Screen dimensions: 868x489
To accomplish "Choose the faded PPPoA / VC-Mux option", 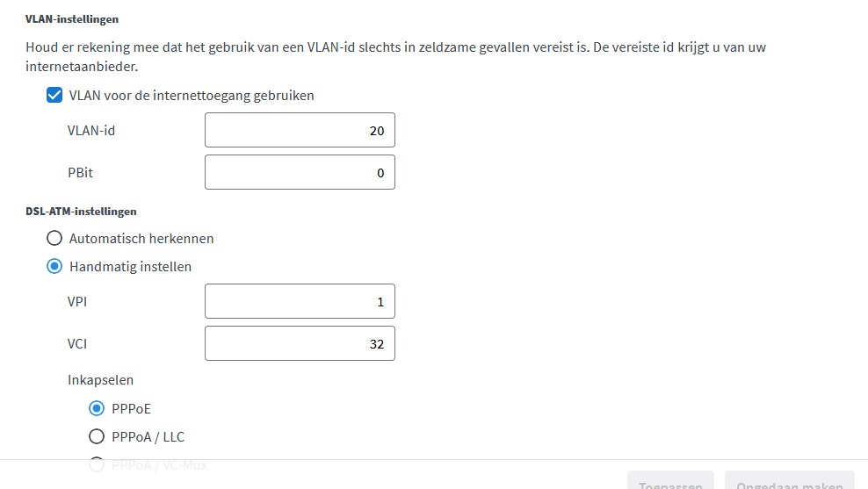I will tap(97, 464).
